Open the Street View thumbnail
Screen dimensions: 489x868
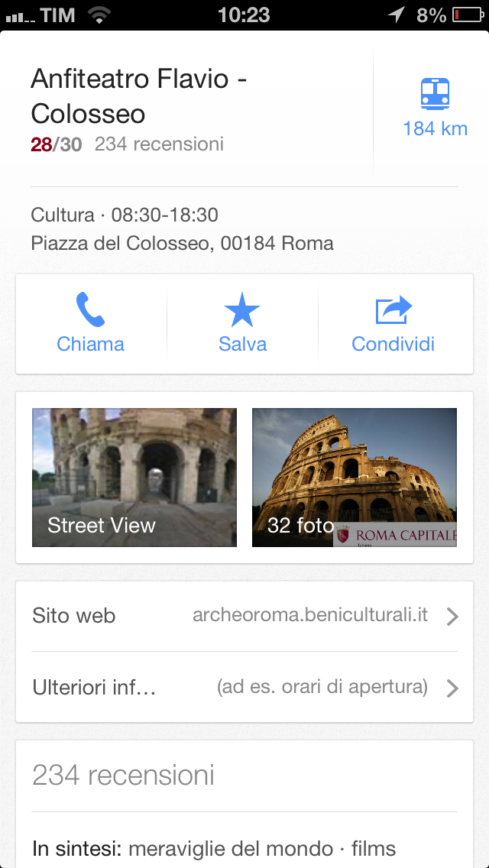click(x=134, y=478)
